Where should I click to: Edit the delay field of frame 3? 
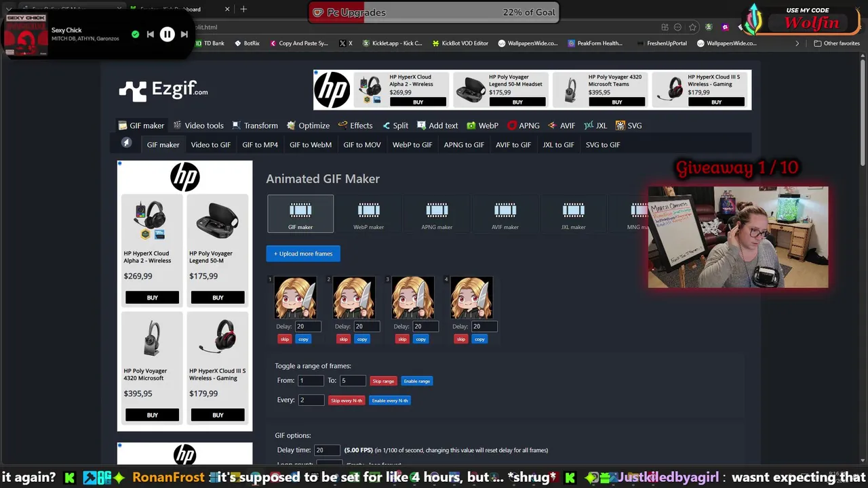click(x=426, y=327)
